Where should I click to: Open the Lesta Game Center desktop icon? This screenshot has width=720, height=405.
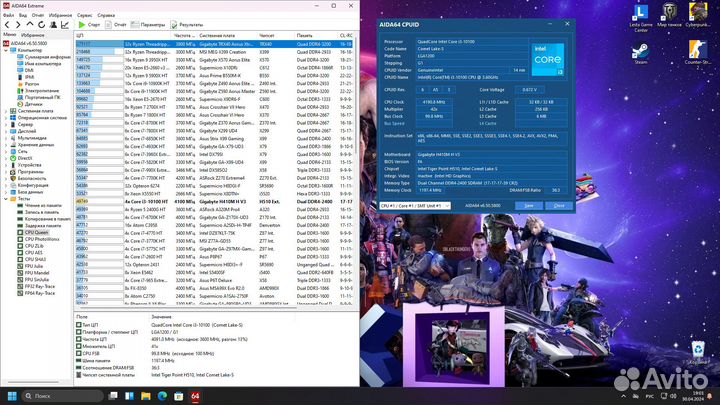coord(641,18)
